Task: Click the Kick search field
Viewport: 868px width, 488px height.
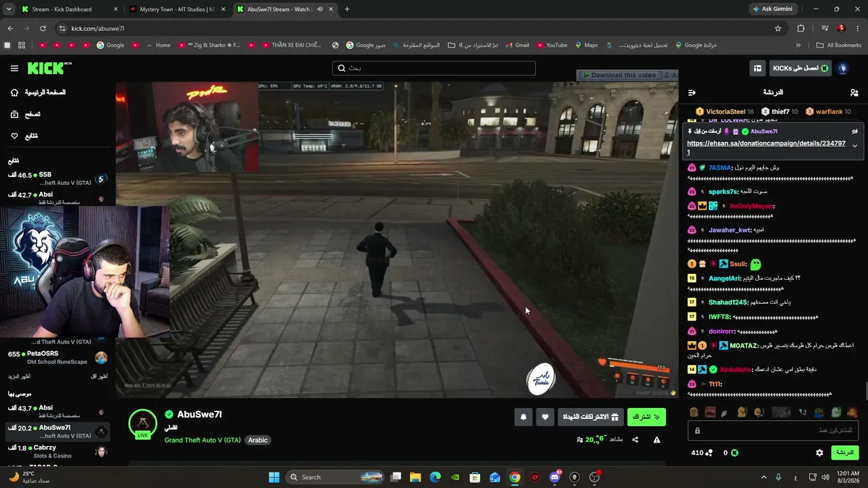Action: [x=434, y=68]
